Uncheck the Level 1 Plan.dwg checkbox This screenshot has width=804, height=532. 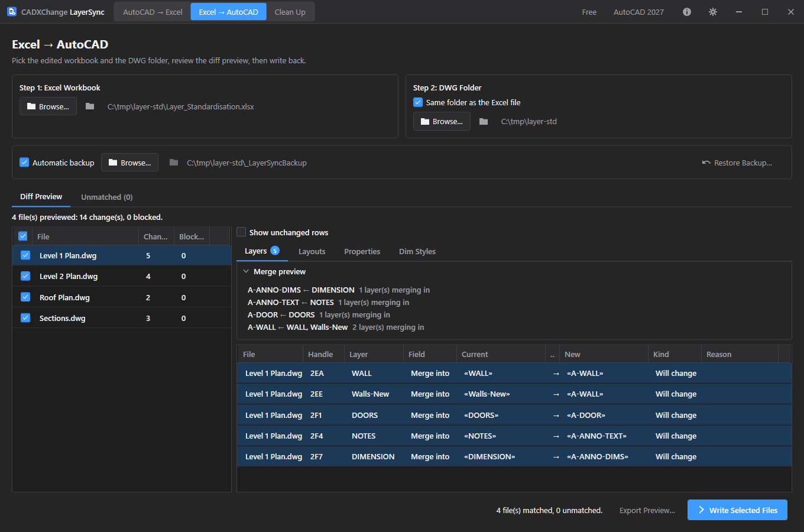click(25, 255)
